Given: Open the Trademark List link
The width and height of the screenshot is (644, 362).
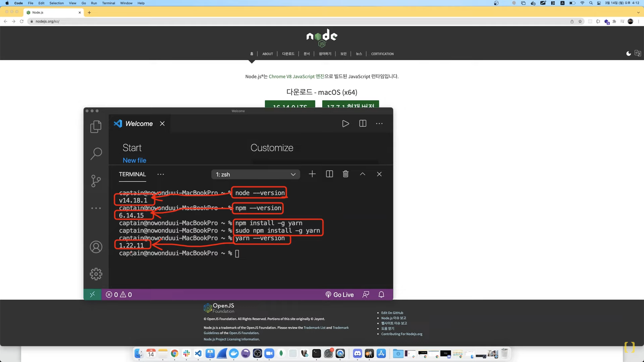Looking at the screenshot, I should tap(314, 328).
